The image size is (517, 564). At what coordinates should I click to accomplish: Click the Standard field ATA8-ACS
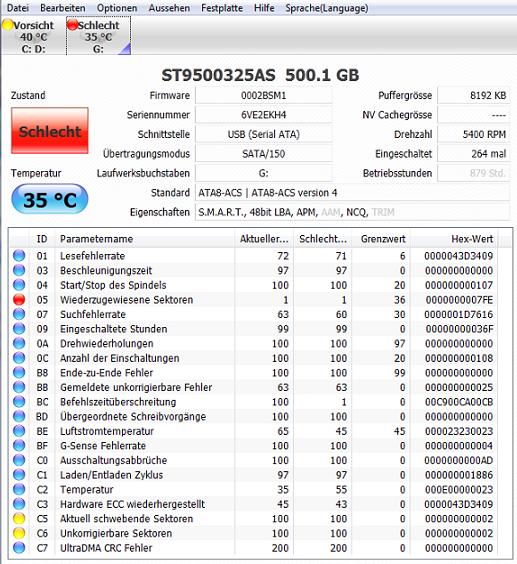click(353, 192)
